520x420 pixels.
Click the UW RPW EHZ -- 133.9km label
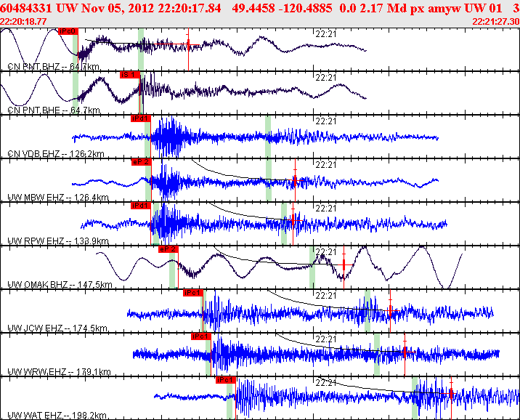click(x=58, y=241)
